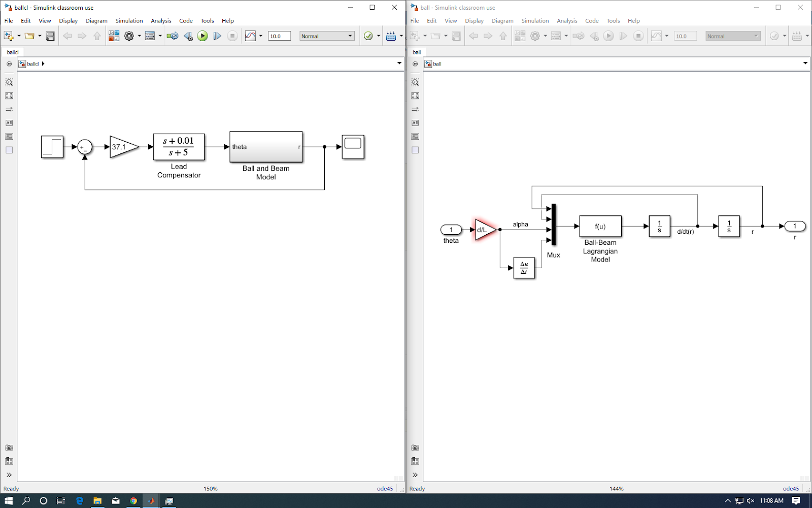Screen dimensions: 812x508
Task: Open File Explorer from the taskbar
Action: 97,501
